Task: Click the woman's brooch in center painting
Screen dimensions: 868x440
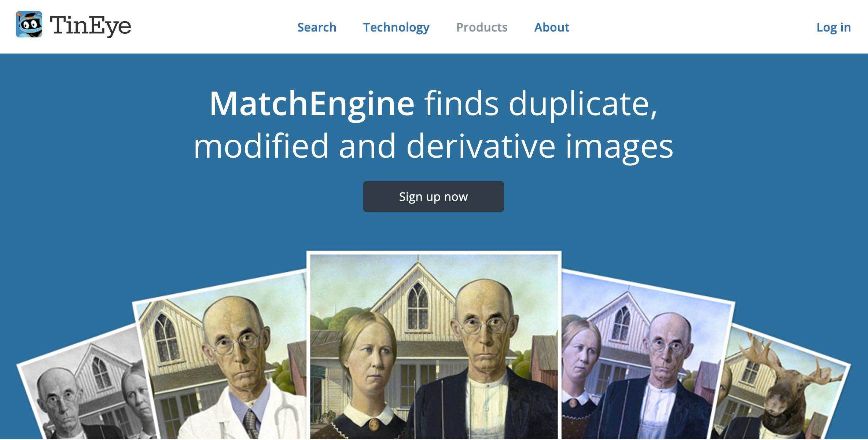Action: pyautogui.click(x=374, y=425)
